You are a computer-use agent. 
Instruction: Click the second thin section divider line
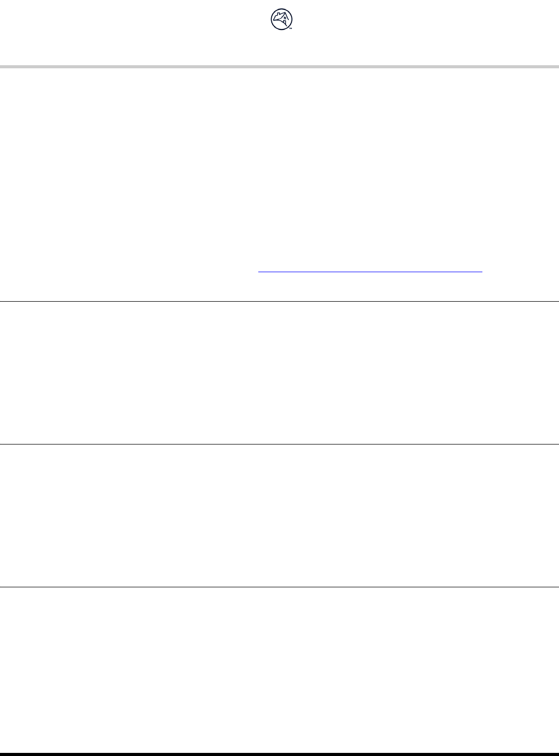point(279,444)
